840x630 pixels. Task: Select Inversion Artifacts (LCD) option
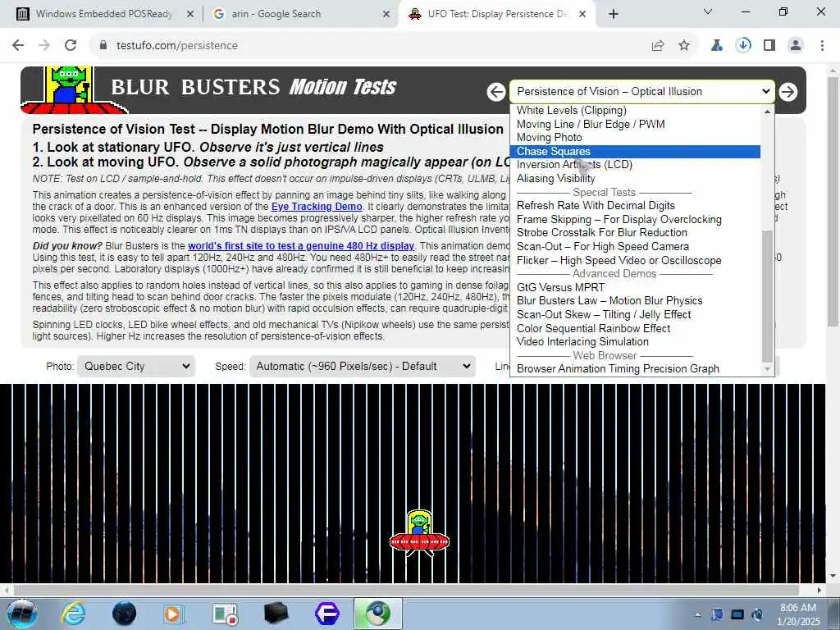click(x=635, y=165)
